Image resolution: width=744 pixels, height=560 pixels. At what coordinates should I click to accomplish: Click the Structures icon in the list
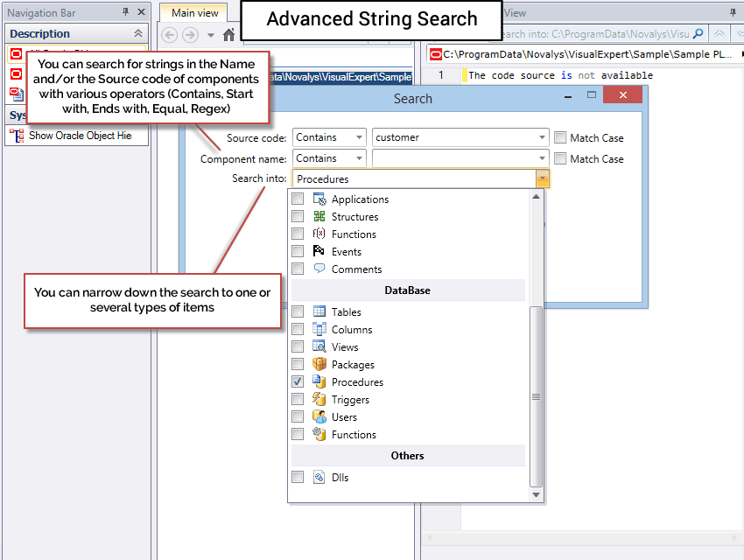click(x=319, y=217)
